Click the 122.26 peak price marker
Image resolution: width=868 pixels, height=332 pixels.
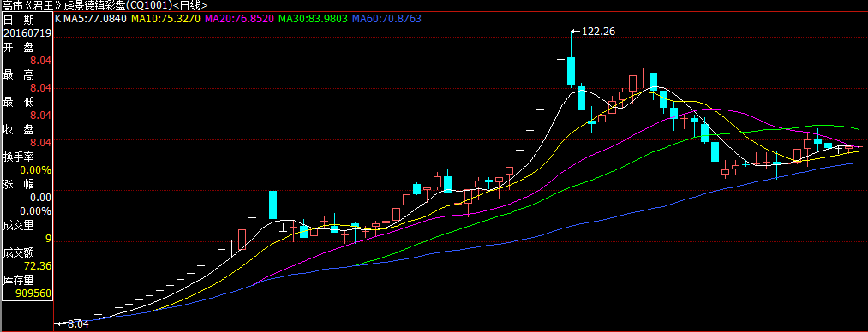pyautogui.click(x=598, y=32)
